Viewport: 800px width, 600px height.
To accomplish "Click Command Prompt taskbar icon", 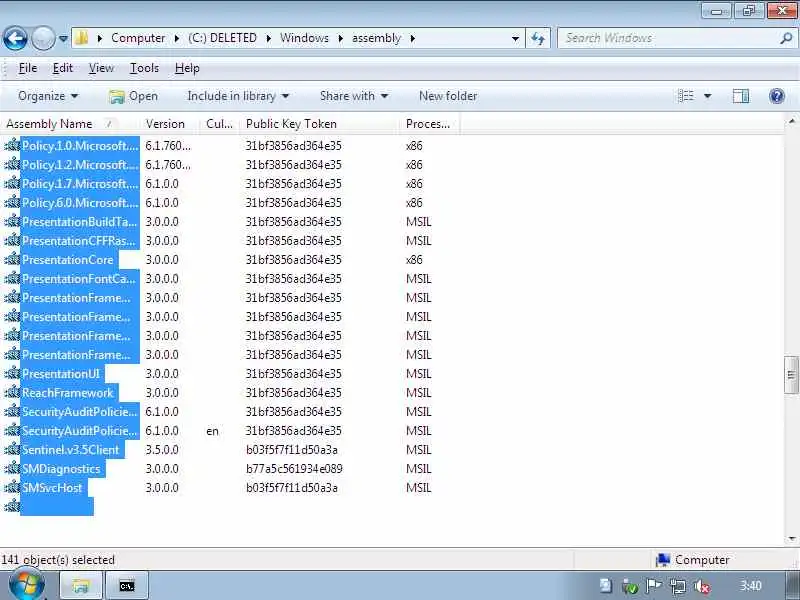I will (x=127, y=586).
